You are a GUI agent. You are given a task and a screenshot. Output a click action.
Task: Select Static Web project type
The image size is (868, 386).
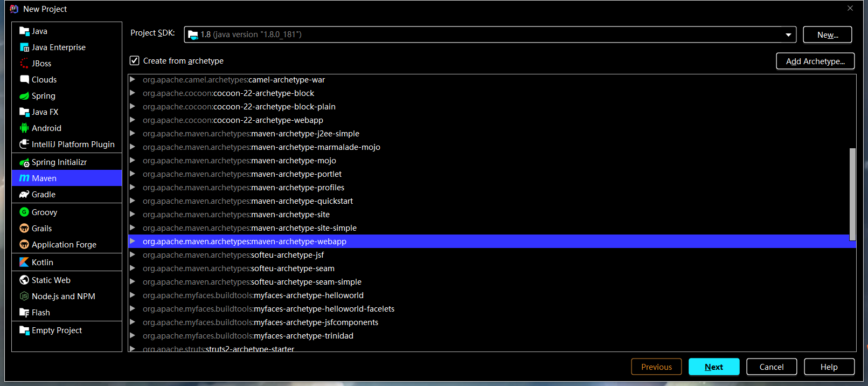(67, 280)
